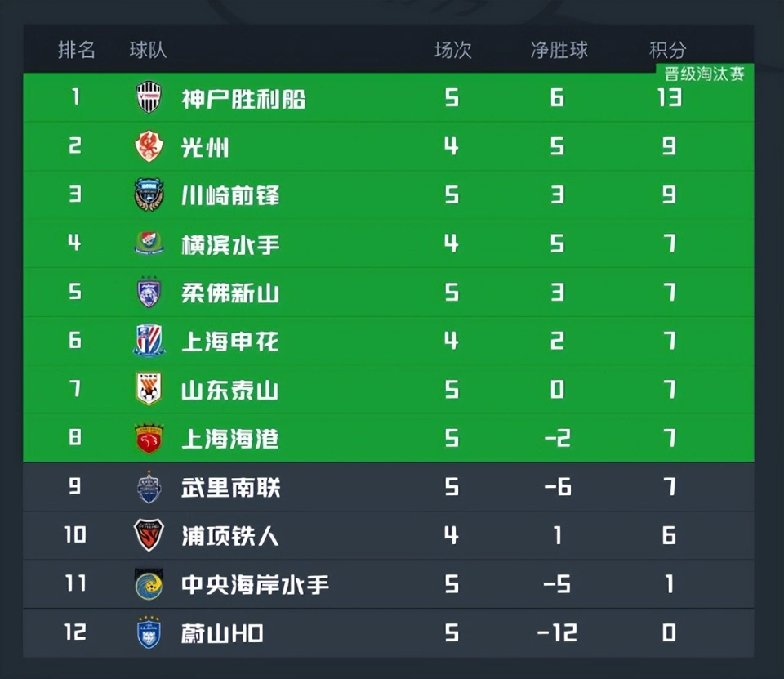The image size is (784, 679).
Task: Open the 柔佛新山 team emblem
Action: coord(149,292)
